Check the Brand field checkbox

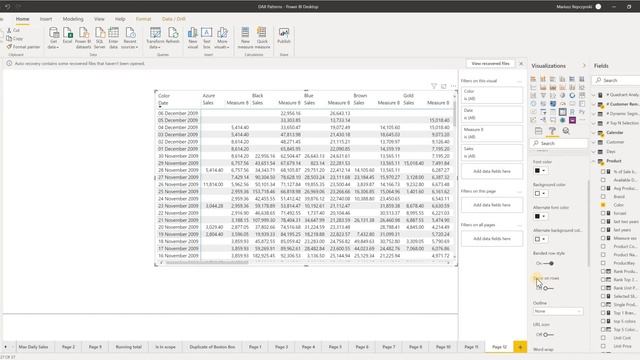point(603,197)
